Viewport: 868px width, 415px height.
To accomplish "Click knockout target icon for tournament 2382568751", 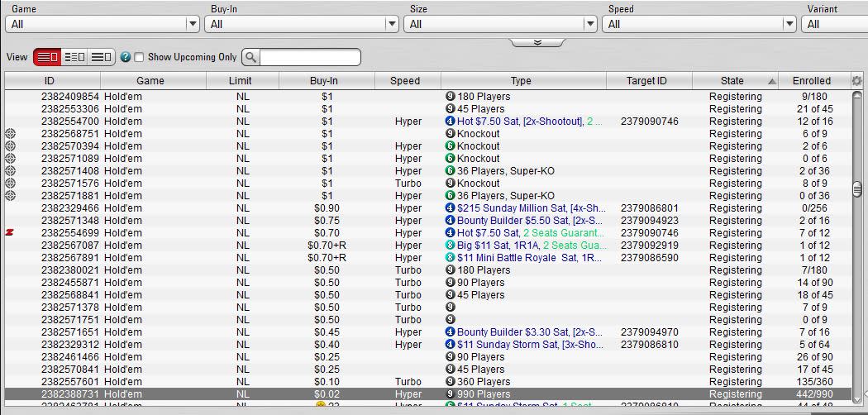I will coord(10,133).
